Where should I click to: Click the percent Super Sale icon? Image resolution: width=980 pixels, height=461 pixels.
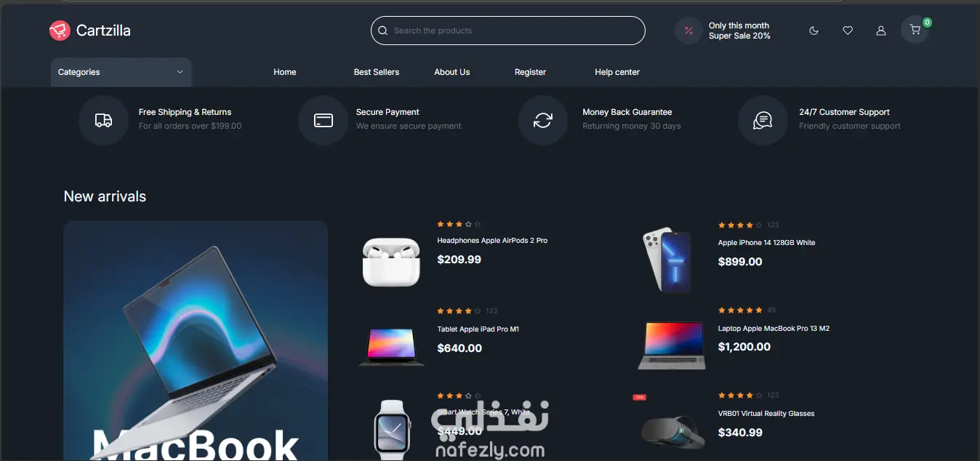pyautogui.click(x=688, y=31)
